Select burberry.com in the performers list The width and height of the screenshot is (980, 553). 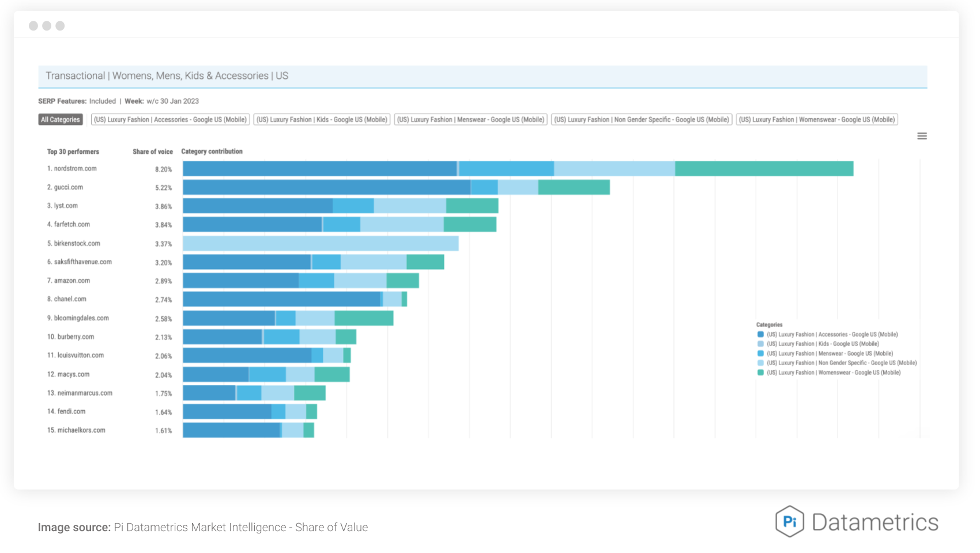[70, 336]
